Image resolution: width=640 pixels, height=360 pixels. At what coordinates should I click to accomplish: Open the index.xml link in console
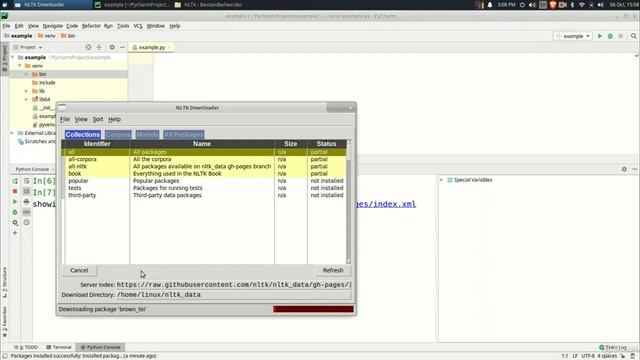[x=386, y=204]
